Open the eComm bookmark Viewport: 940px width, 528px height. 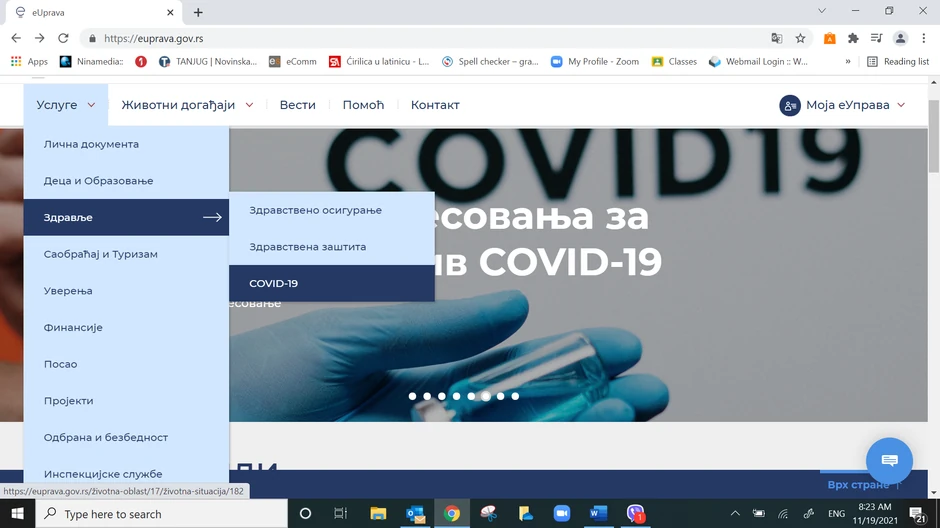click(293, 62)
